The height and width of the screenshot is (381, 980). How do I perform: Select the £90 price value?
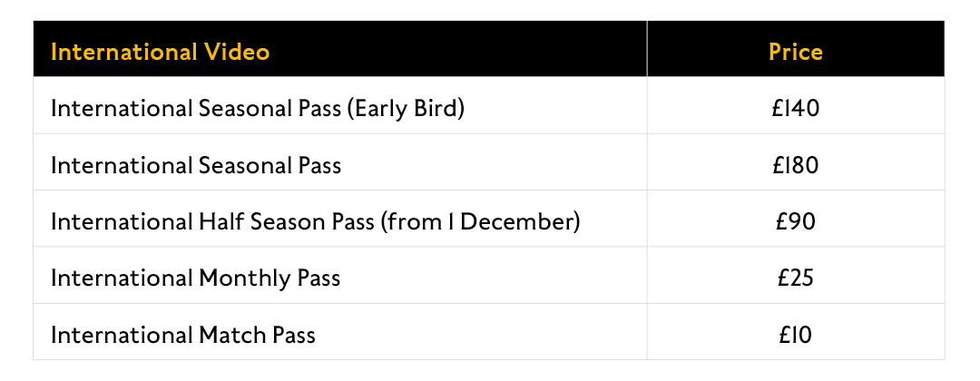tap(795, 221)
